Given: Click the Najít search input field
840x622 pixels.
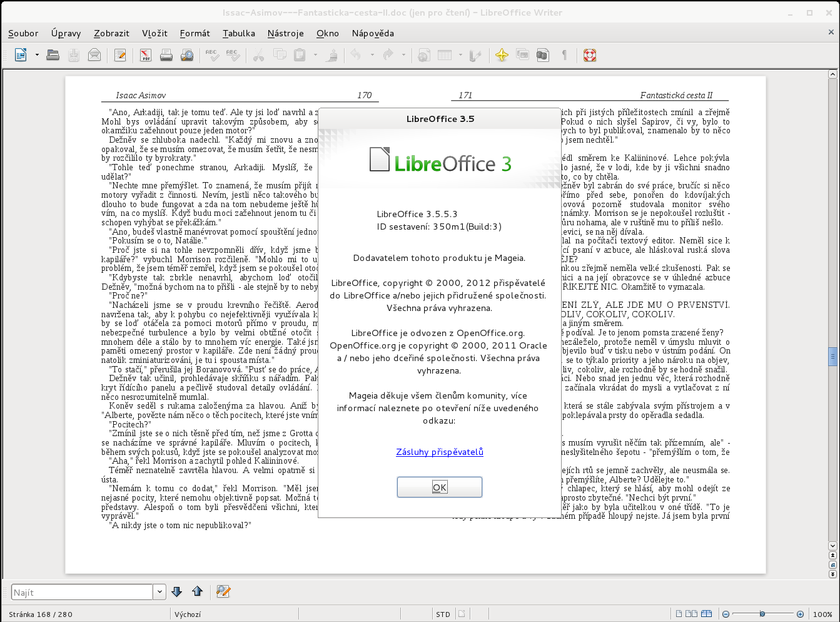Looking at the screenshot, I should 82,592.
